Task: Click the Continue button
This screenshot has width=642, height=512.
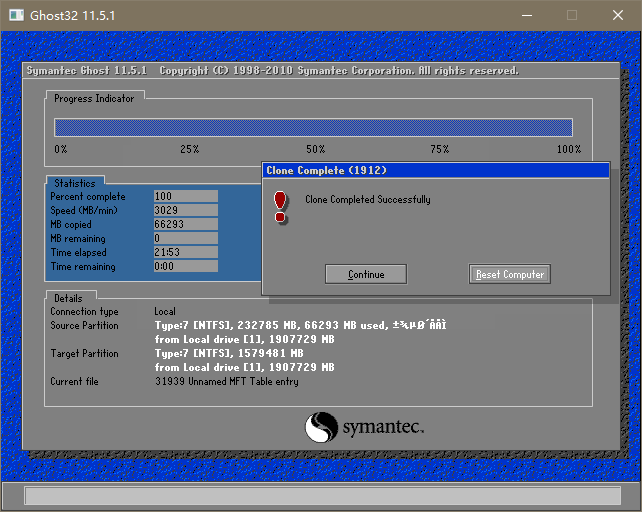Action: pyautogui.click(x=366, y=274)
